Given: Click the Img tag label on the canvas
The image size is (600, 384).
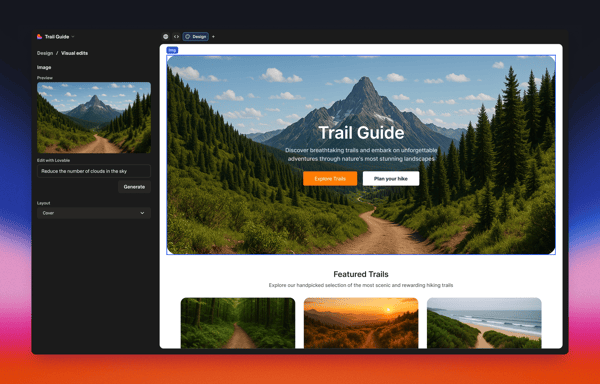Looking at the screenshot, I should click(x=172, y=50).
